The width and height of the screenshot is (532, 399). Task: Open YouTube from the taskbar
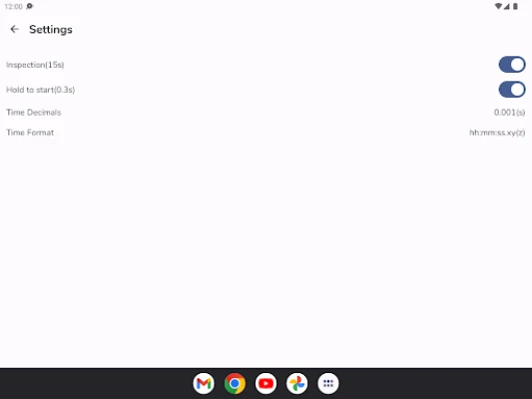tap(266, 383)
